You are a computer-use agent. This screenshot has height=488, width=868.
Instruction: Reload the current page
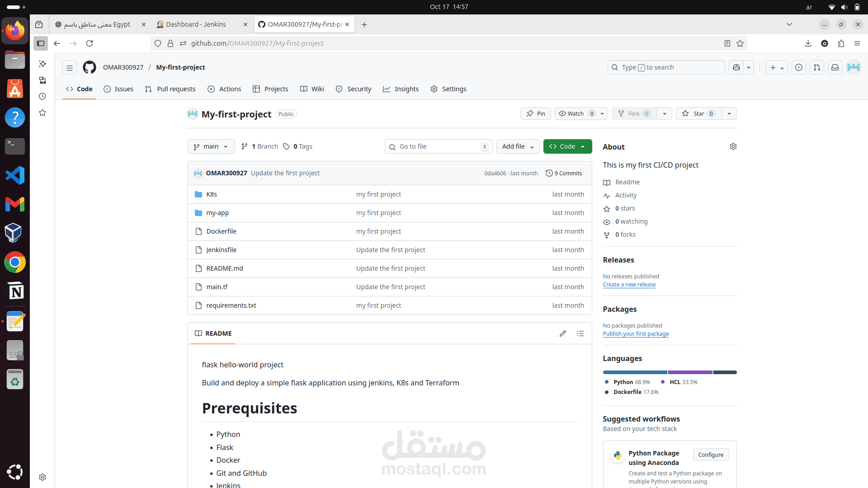(90, 43)
